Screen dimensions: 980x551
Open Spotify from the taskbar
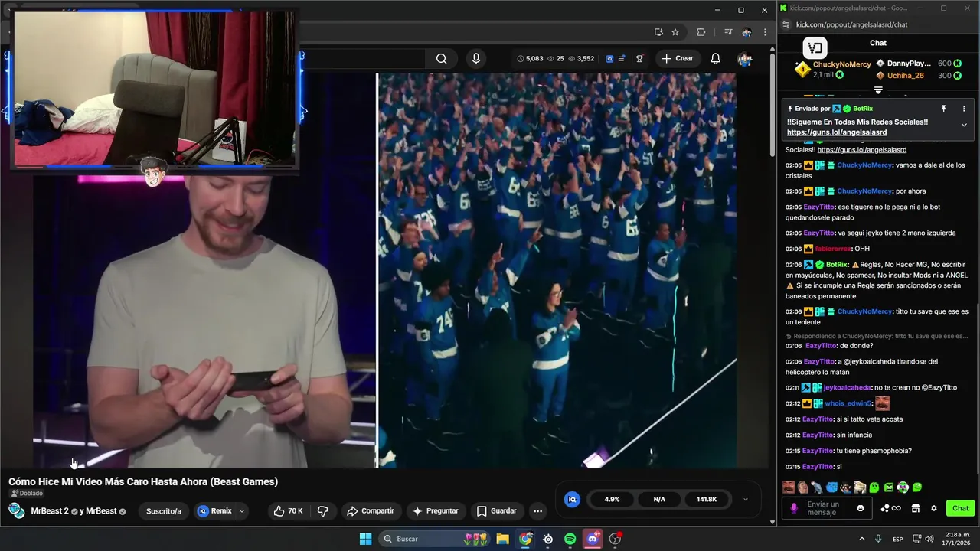570,539
